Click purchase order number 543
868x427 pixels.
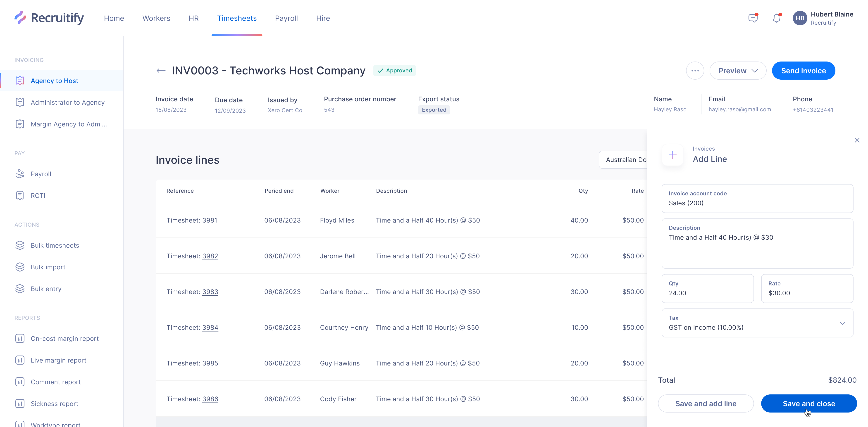point(329,110)
